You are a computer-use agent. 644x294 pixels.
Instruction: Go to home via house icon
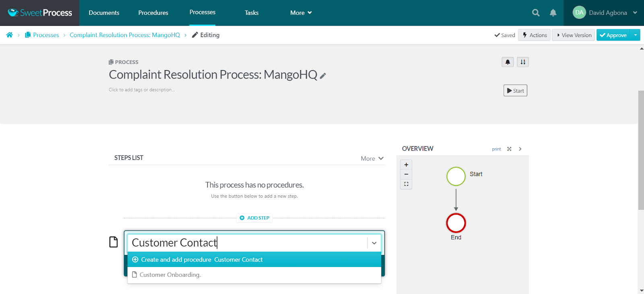click(x=9, y=35)
